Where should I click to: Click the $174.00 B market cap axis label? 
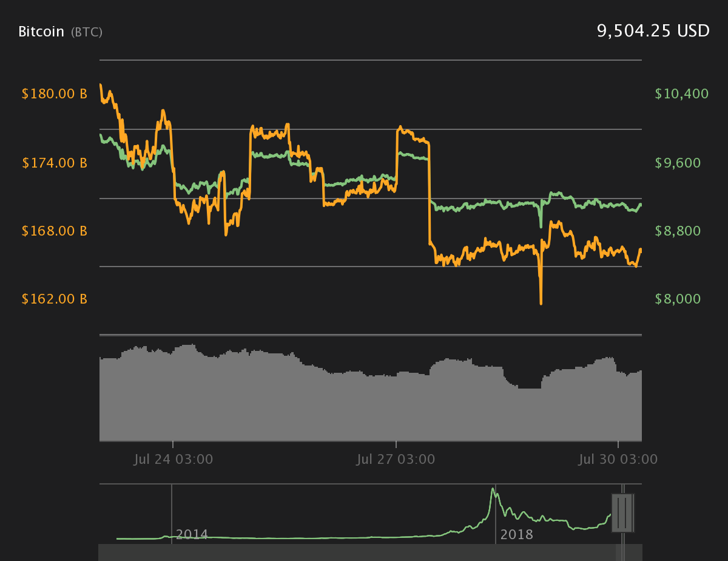coord(55,163)
